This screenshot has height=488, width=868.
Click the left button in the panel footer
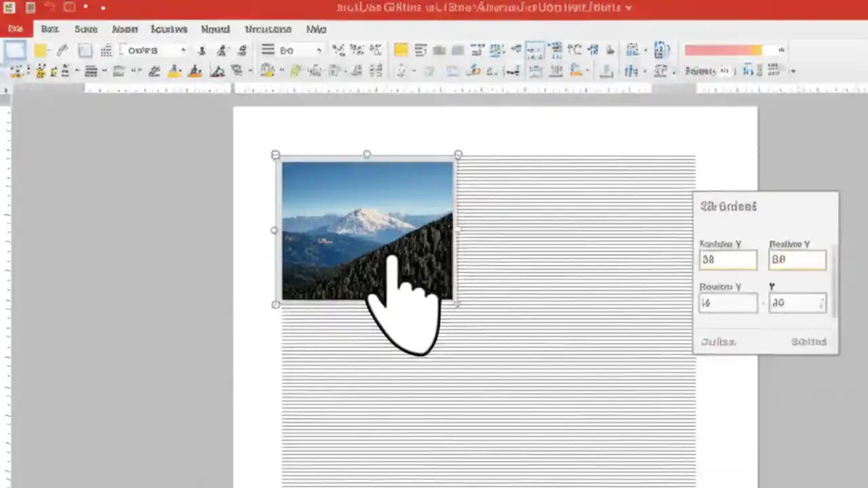click(717, 342)
